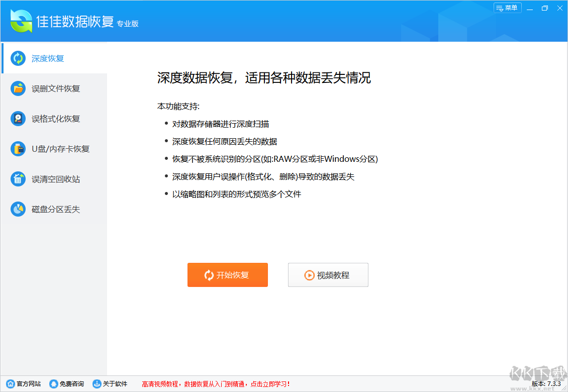This screenshot has width=568, height=392.
Task: Click the orange 开始恢复 button
Action: pos(227,275)
